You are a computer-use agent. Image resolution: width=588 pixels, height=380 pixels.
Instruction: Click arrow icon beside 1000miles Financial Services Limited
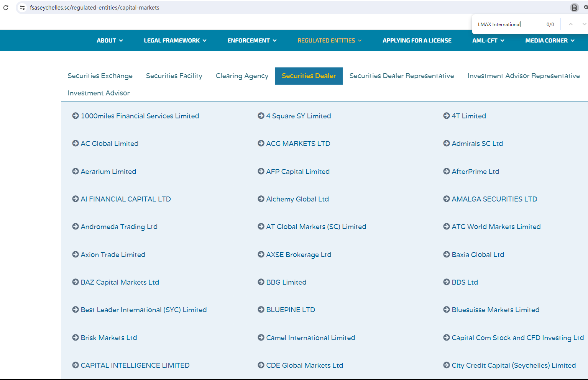click(76, 116)
